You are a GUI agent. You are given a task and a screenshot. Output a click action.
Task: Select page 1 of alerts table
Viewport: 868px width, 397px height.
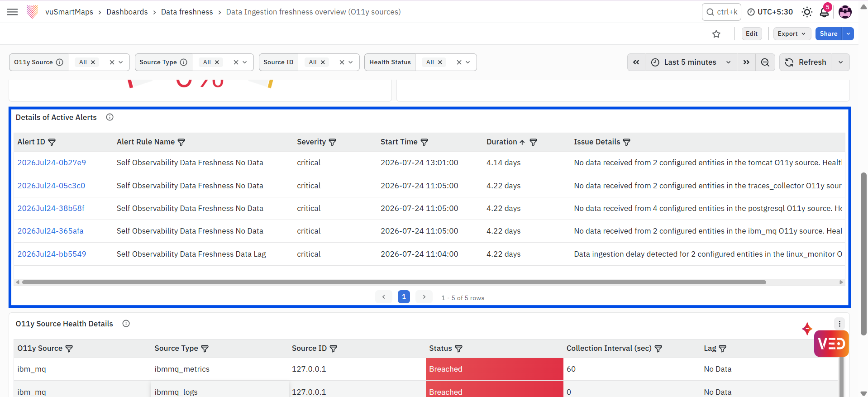coord(404,297)
